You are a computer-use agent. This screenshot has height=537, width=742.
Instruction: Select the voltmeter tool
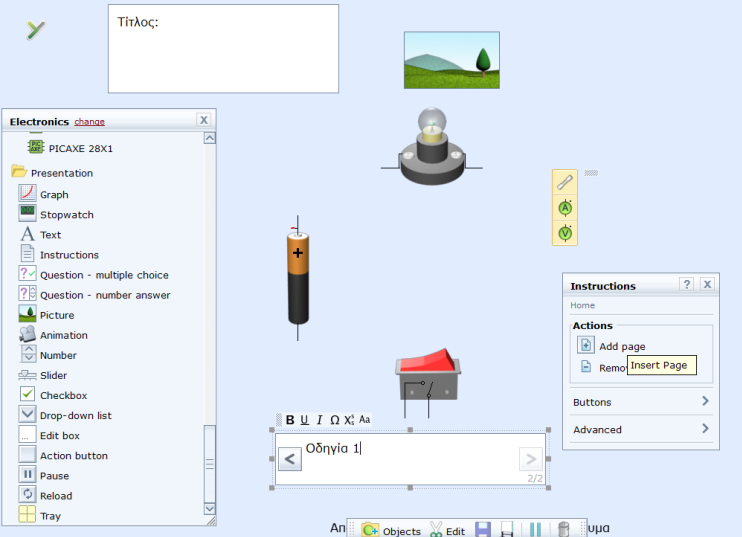click(565, 233)
